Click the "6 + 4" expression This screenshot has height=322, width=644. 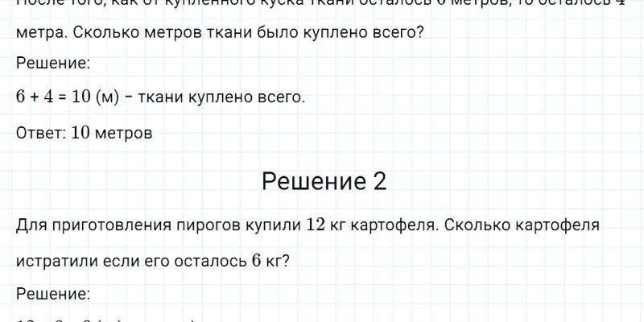pyautogui.click(x=34, y=97)
